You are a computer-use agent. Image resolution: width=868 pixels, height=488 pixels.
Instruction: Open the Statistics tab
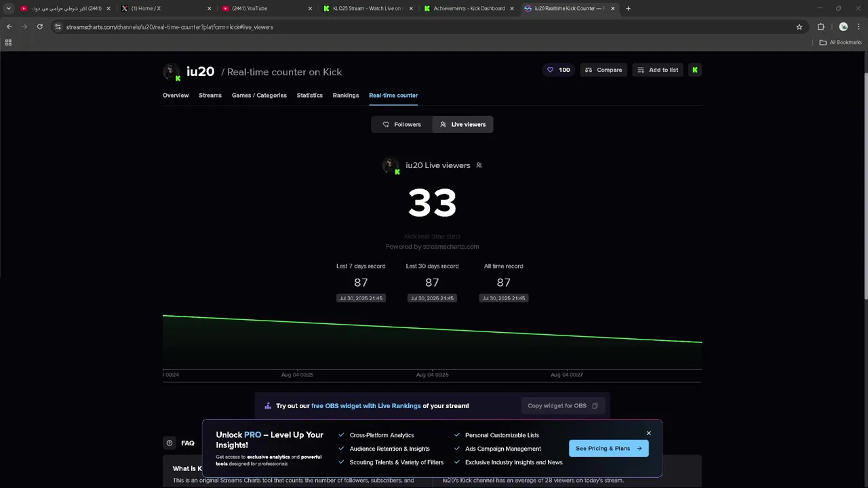pyautogui.click(x=309, y=95)
